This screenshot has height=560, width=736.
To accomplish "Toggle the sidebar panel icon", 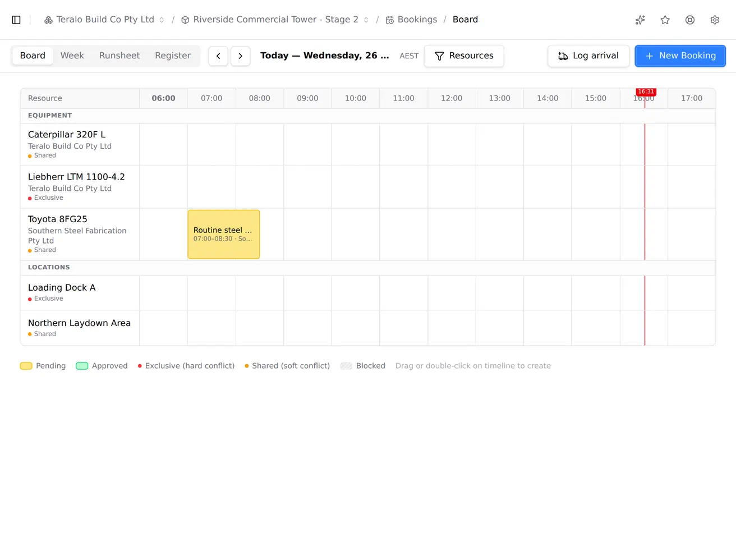I will tap(16, 20).
